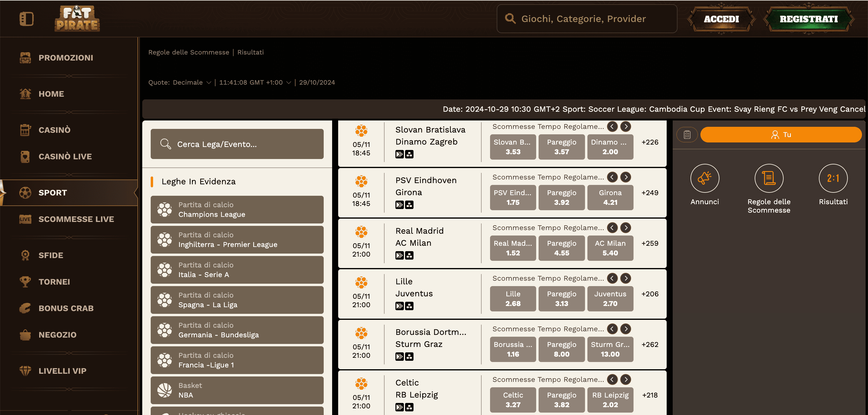Collapse the left navigation with the panel toggle

click(x=27, y=19)
